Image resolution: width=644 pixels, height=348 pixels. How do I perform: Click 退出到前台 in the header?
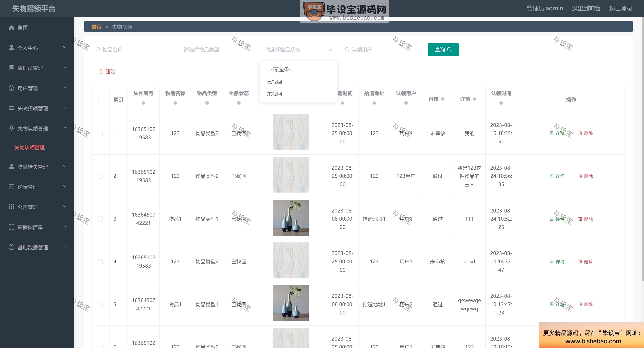click(x=586, y=8)
